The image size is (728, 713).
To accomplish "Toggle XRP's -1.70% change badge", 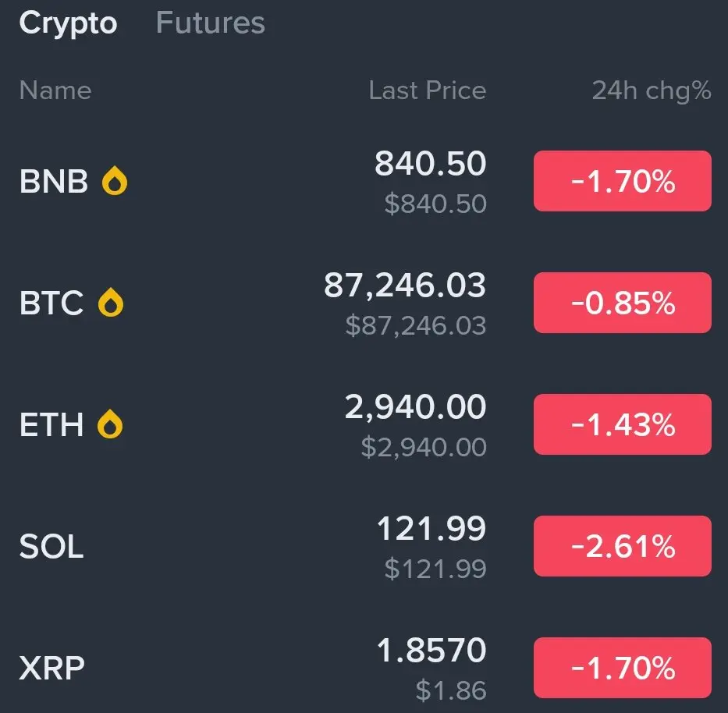I will point(622,668).
